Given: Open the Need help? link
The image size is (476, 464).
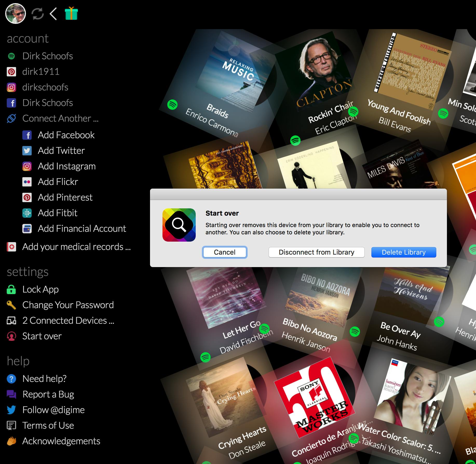Looking at the screenshot, I should (x=44, y=379).
